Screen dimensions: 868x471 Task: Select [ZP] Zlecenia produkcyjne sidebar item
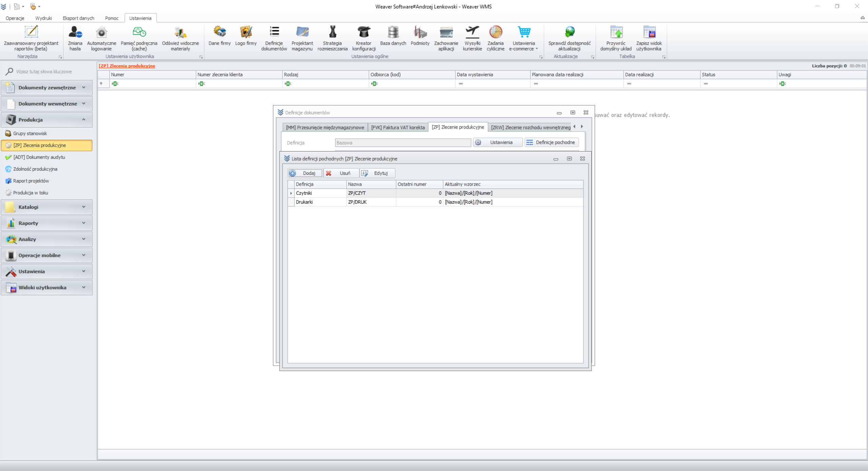coord(46,145)
